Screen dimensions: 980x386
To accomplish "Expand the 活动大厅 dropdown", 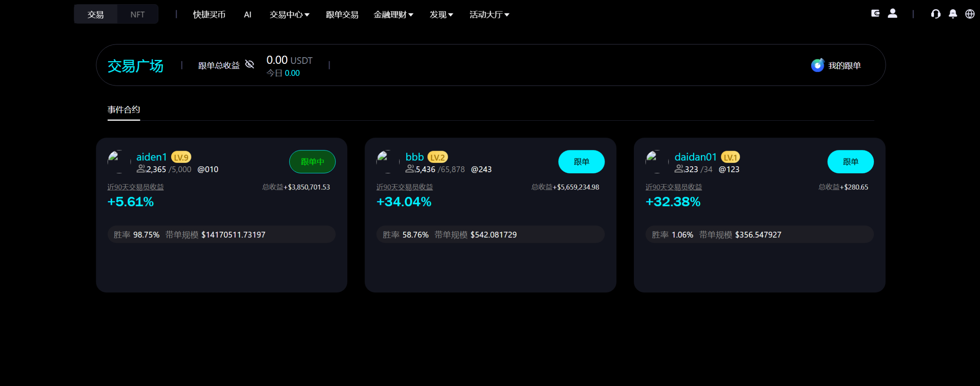I will pyautogui.click(x=488, y=14).
